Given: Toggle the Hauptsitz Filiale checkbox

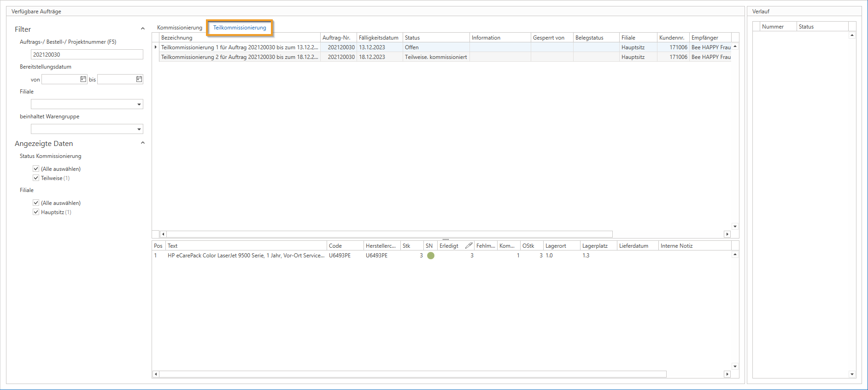Looking at the screenshot, I should (x=36, y=212).
